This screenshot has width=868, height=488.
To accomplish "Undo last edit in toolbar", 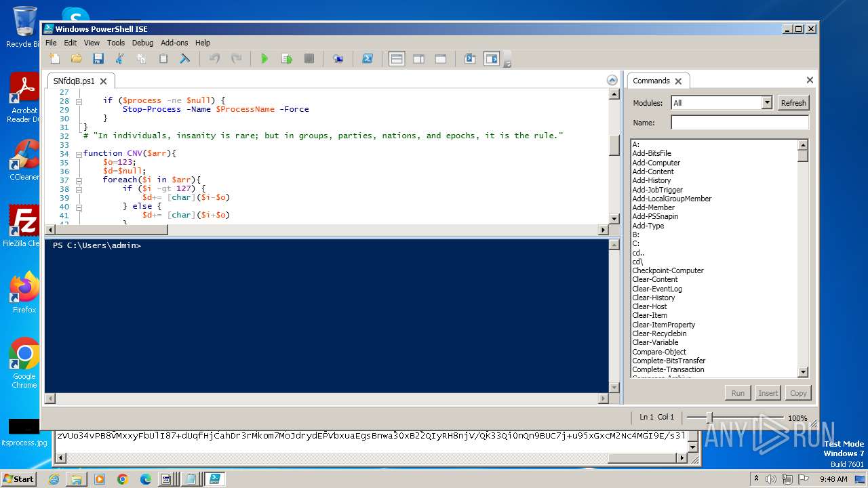I will coord(214,59).
